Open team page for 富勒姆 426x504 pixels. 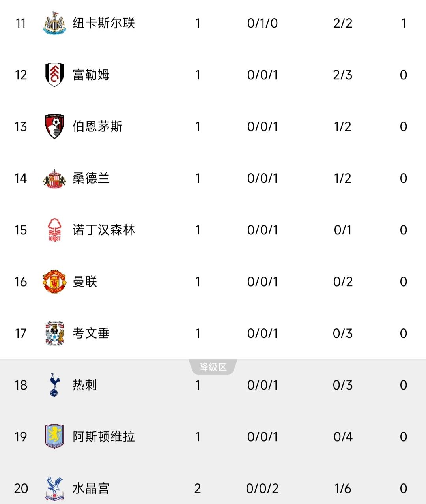[x=91, y=75]
